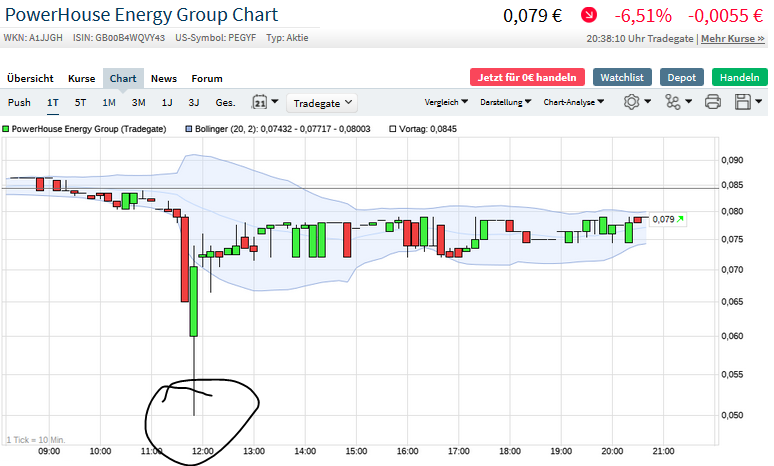
Task: Click the Jetzt für 0€ handeln button
Action: (527, 78)
